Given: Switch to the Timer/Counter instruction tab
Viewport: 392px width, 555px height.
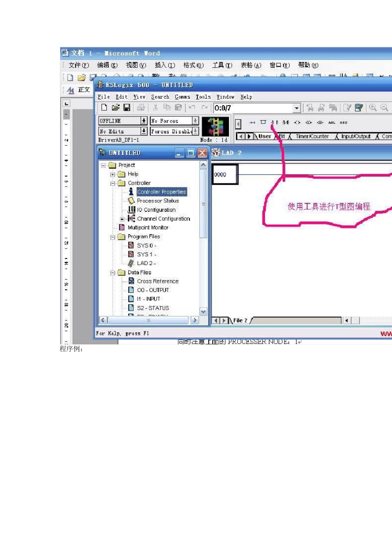Looking at the screenshot, I should [312, 136].
